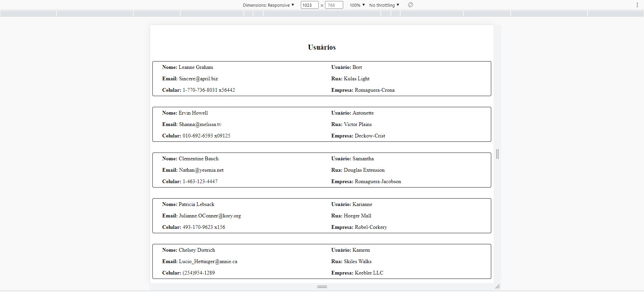The image size is (644, 292).
Task: Open the 100% zoom dropdown
Action: click(357, 5)
